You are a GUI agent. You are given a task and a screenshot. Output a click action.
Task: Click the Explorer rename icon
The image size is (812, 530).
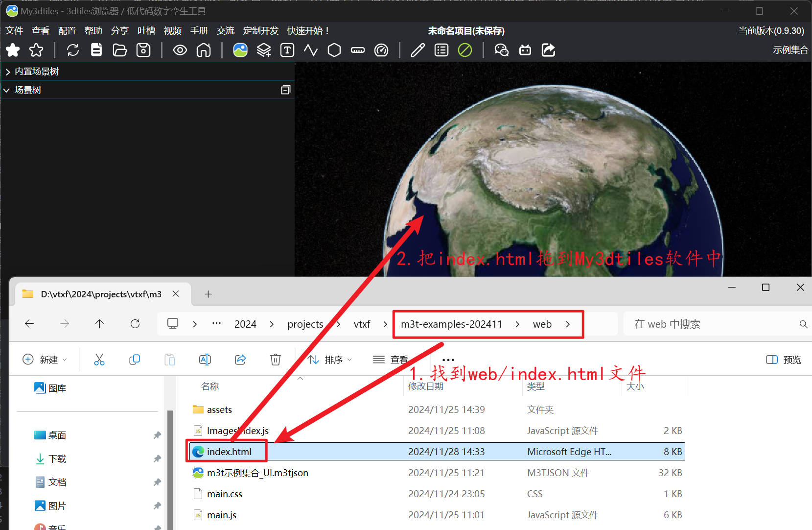(x=205, y=360)
